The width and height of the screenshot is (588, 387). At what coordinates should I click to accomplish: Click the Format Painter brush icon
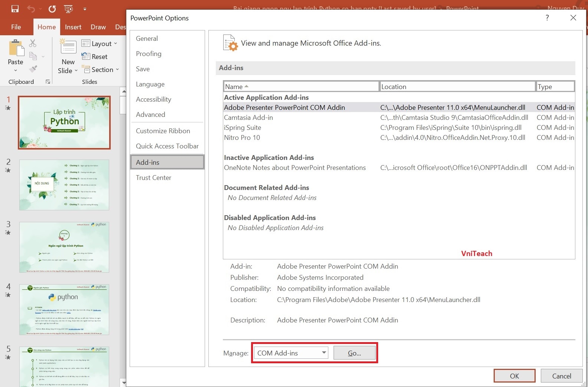click(33, 69)
